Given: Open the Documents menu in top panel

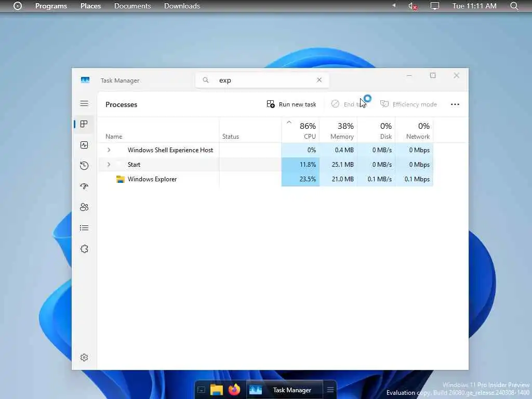Looking at the screenshot, I should tap(132, 6).
